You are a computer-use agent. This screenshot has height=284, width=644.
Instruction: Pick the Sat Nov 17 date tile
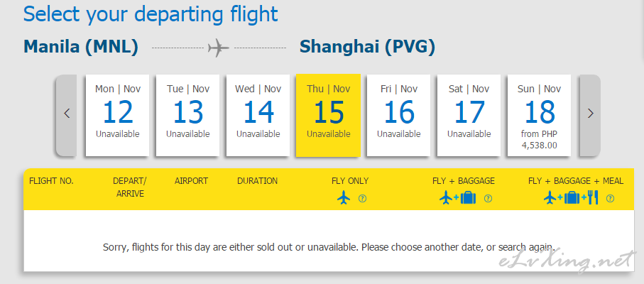(469, 115)
